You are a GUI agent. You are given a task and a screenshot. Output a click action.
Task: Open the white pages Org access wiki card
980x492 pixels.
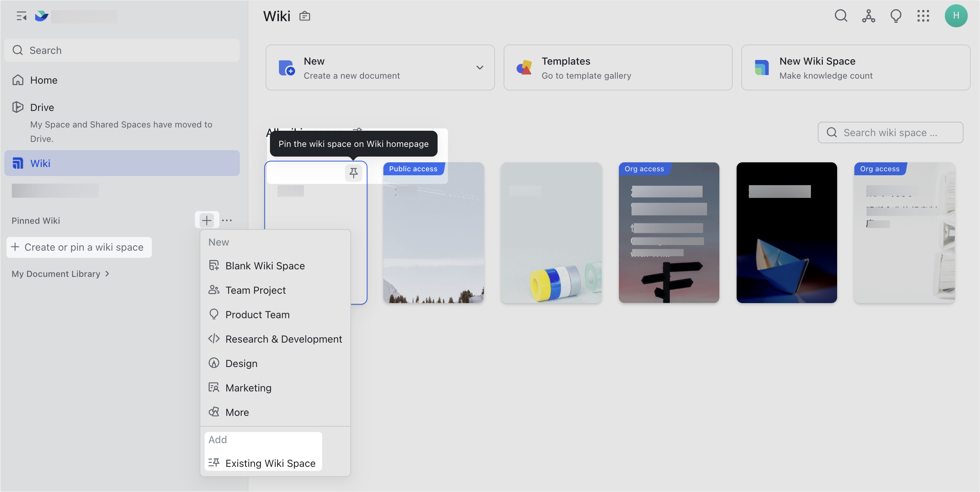tap(904, 232)
